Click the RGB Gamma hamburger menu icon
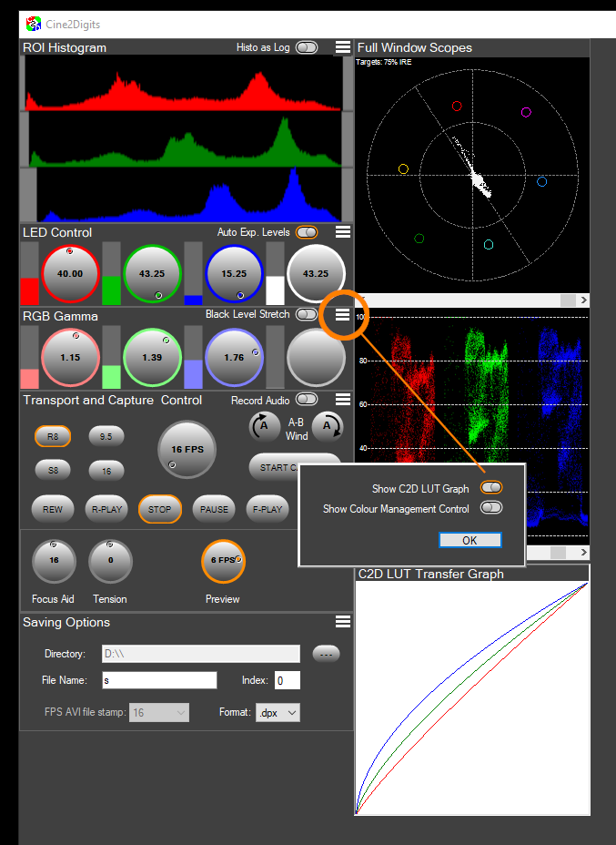 pyautogui.click(x=342, y=314)
